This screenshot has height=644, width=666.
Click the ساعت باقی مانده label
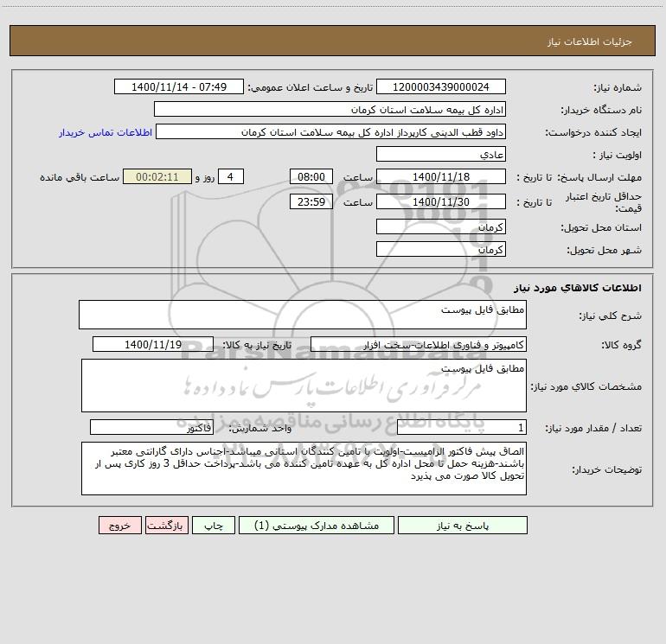(x=80, y=177)
